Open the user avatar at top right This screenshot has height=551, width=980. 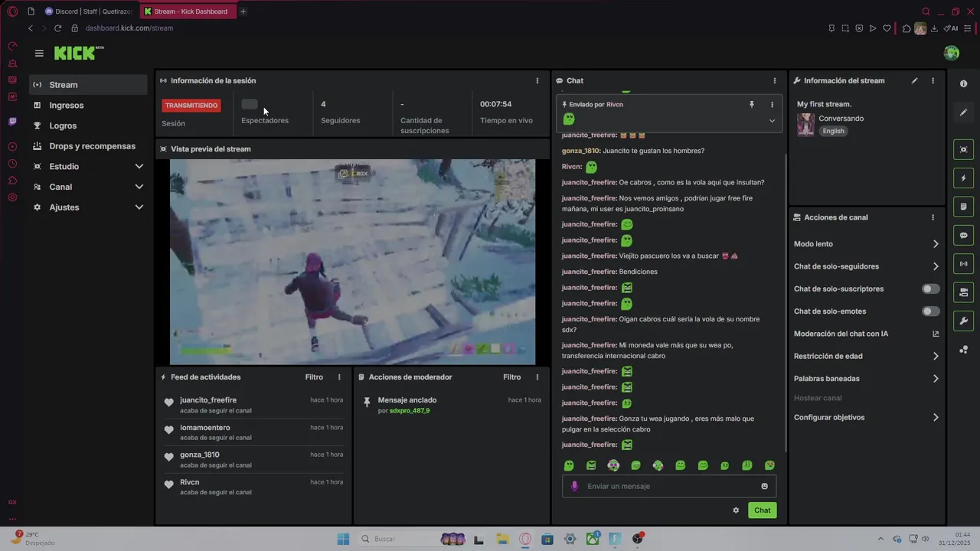[952, 53]
